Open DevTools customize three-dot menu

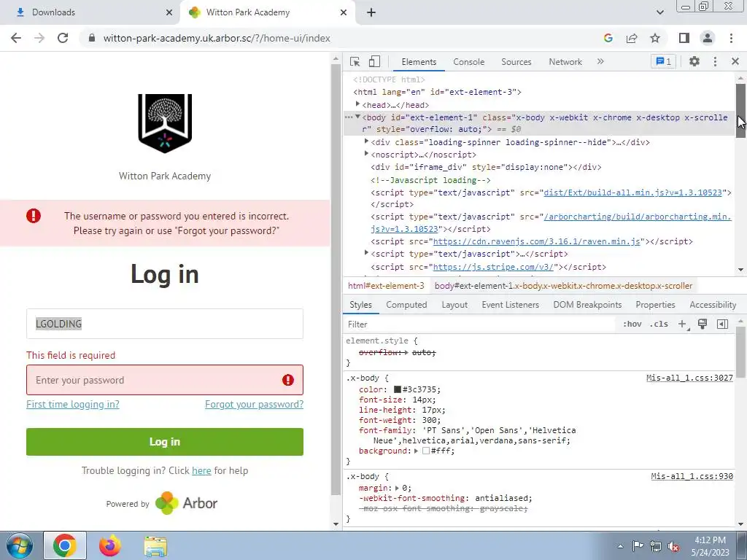click(715, 61)
